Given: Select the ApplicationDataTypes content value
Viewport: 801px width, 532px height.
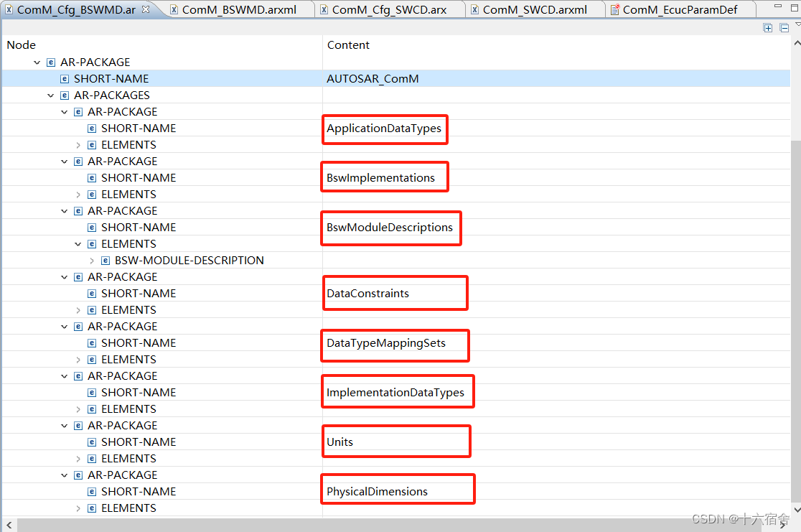Looking at the screenshot, I should tap(384, 129).
